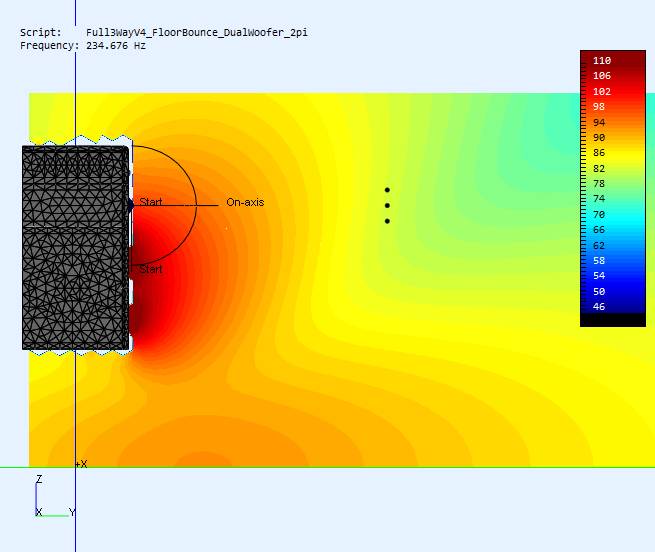This screenshot has height=552, width=655.
Task: Click the 70 value on the color legend
Action: (x=599, y=214)
